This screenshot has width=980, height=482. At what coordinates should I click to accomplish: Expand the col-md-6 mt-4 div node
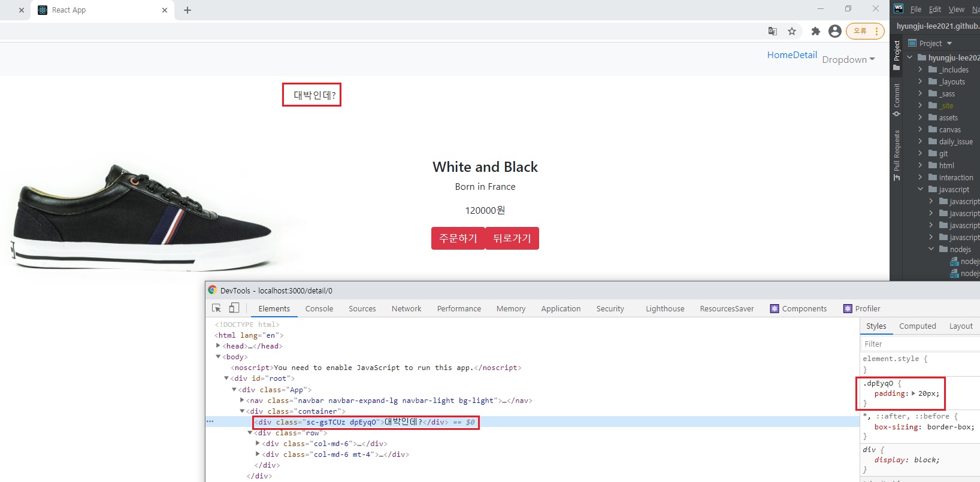click(258, 454)
